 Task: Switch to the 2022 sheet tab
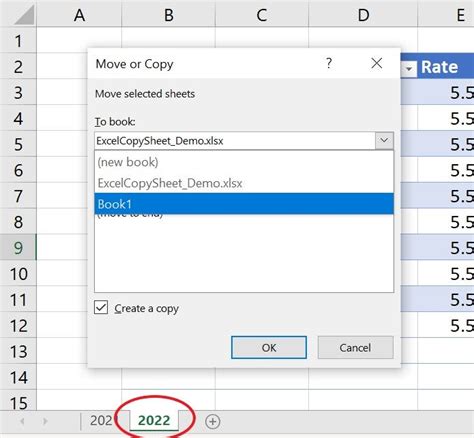[154, 420]
